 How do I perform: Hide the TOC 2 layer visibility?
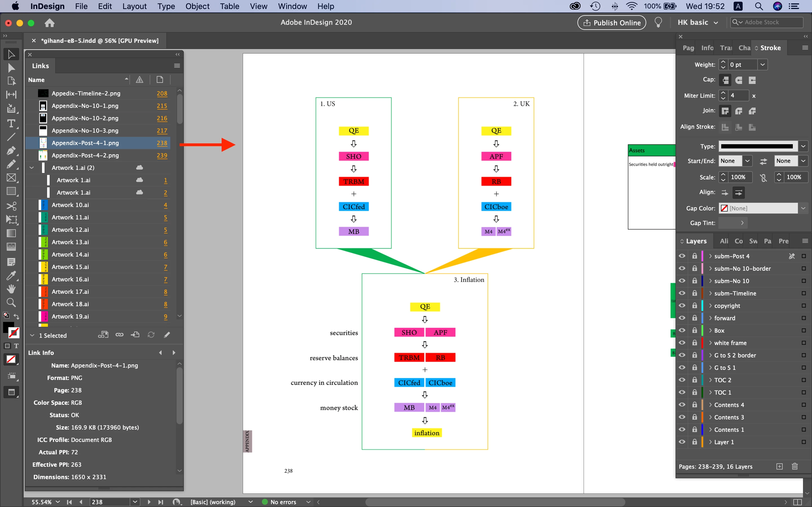click(682, 380)
